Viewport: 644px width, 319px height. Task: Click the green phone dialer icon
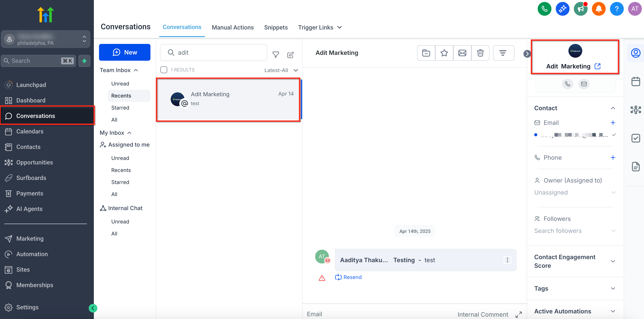(x=544, y=9)
